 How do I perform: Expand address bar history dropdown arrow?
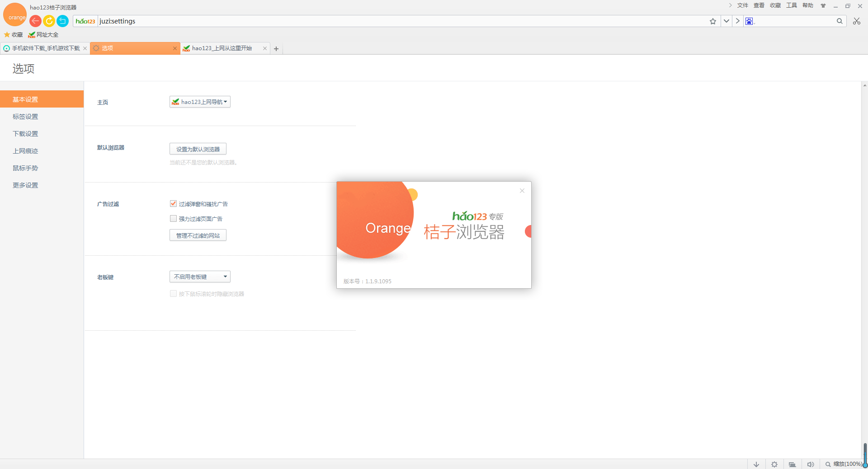726,21
